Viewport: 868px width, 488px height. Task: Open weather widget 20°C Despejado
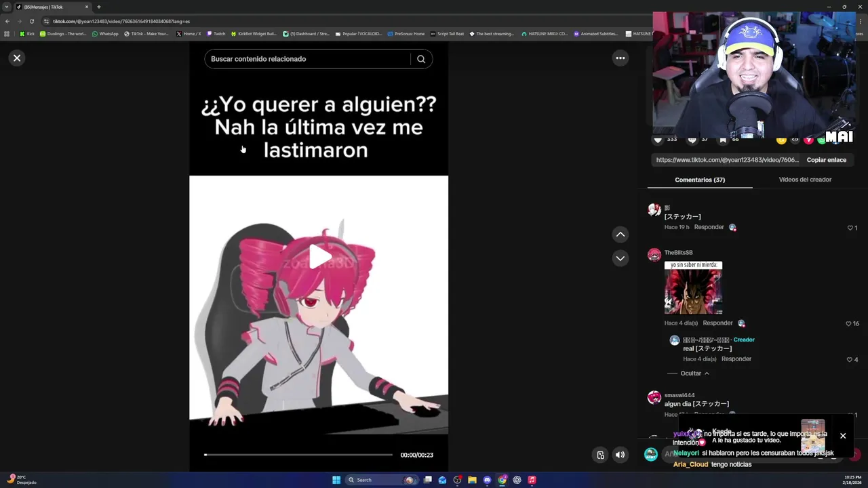pos(22,480)
